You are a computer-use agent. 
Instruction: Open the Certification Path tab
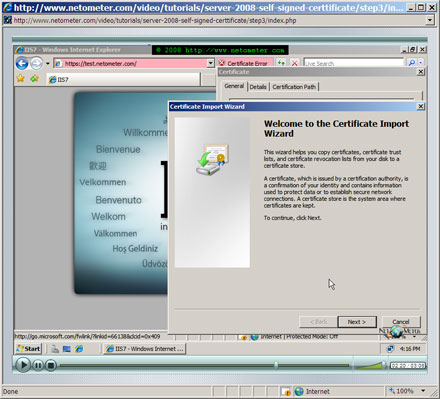coord(294,87)
